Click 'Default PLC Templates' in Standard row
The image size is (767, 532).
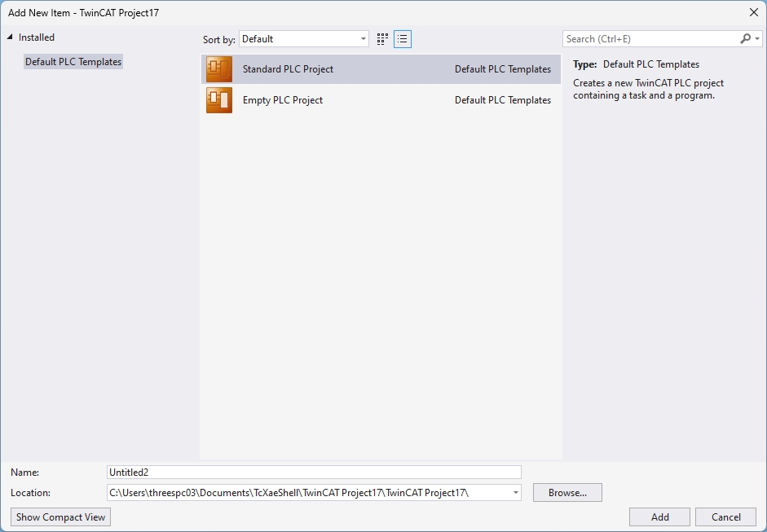(x=503, y=69)
